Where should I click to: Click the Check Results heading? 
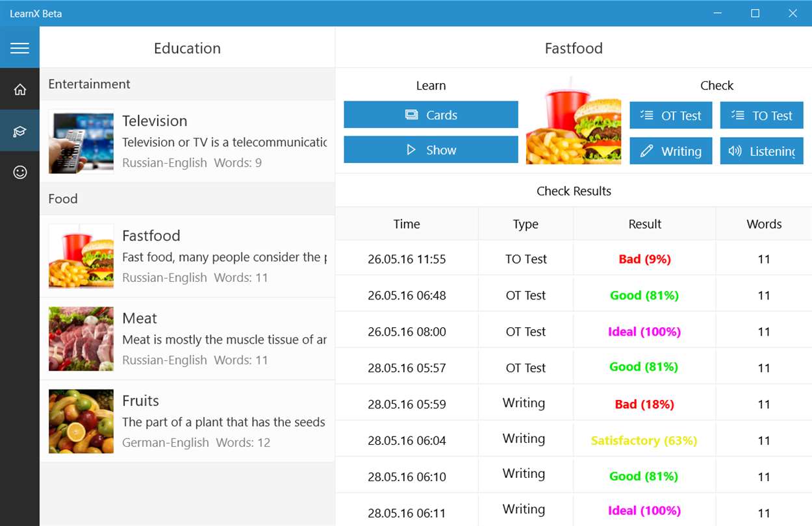(x=574, y=191)
